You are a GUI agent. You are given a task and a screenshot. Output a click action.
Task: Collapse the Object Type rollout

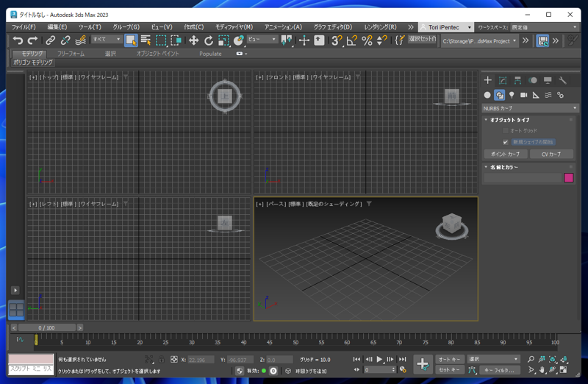pyautogui.click(x=486, y=120)
